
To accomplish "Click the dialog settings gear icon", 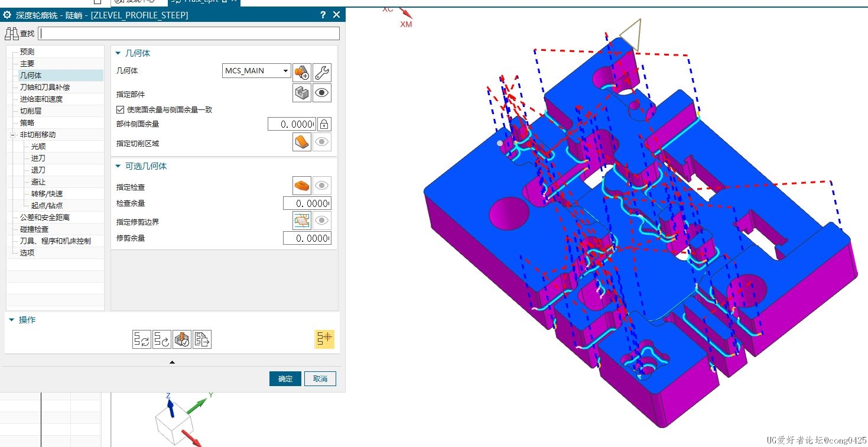I will tap(8, 15).
